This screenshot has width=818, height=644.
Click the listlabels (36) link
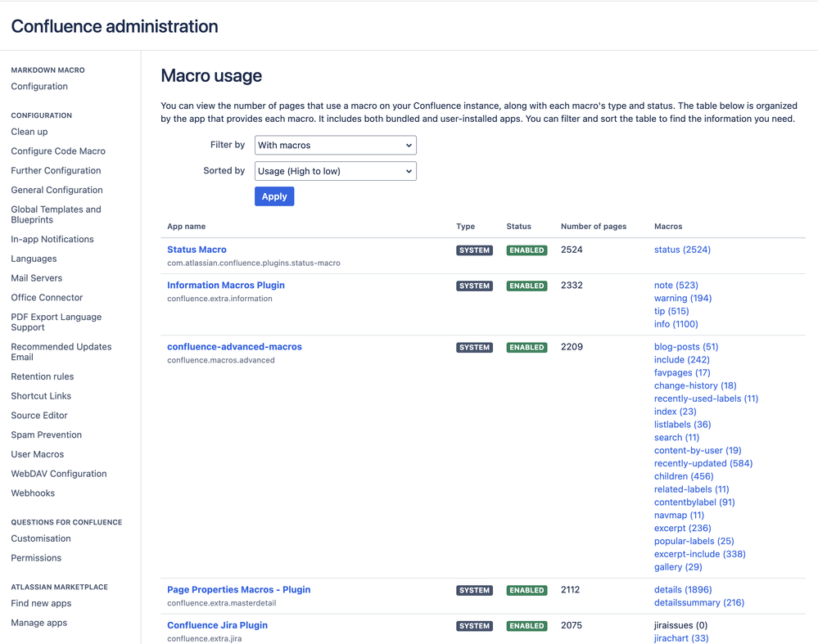click(682, 425)
